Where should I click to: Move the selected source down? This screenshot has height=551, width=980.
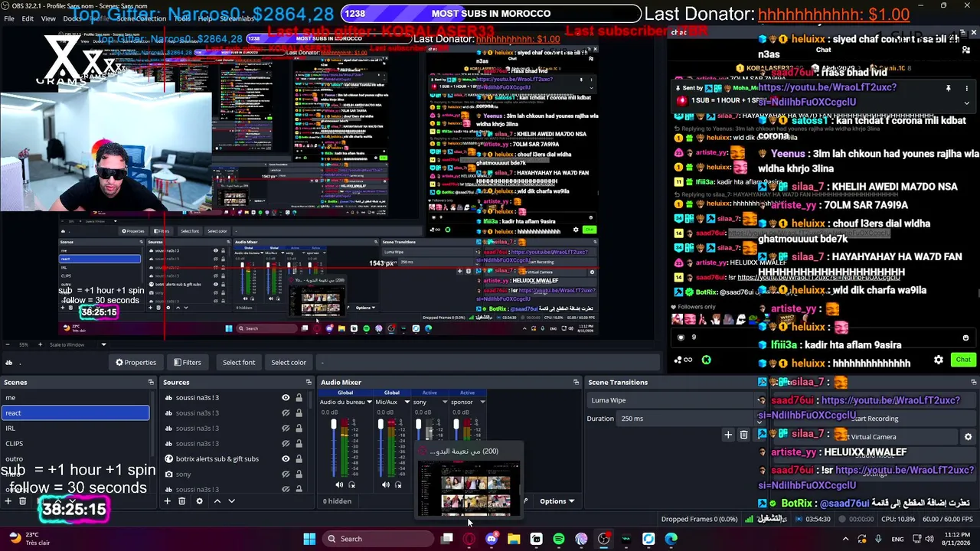231,501
